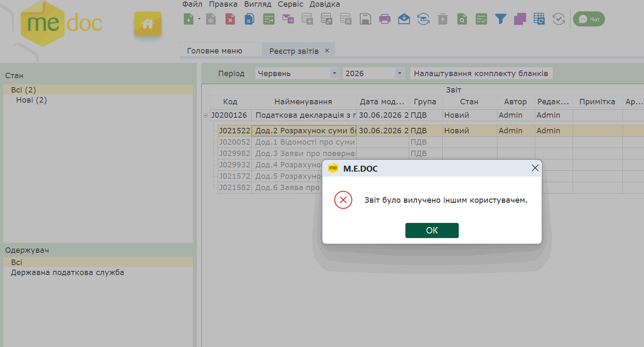The width and height of the screenshot is (644, 347).
Task: Click the copy document icon
Action: [250, 19]
